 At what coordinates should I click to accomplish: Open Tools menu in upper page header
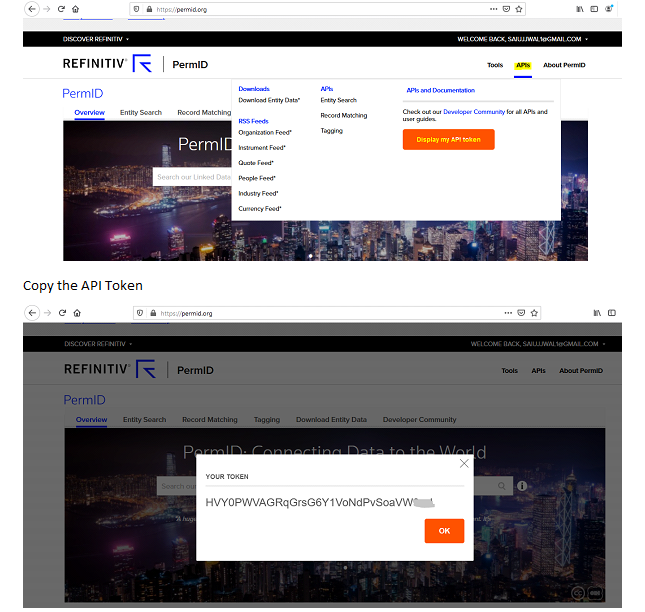(495, 65)
